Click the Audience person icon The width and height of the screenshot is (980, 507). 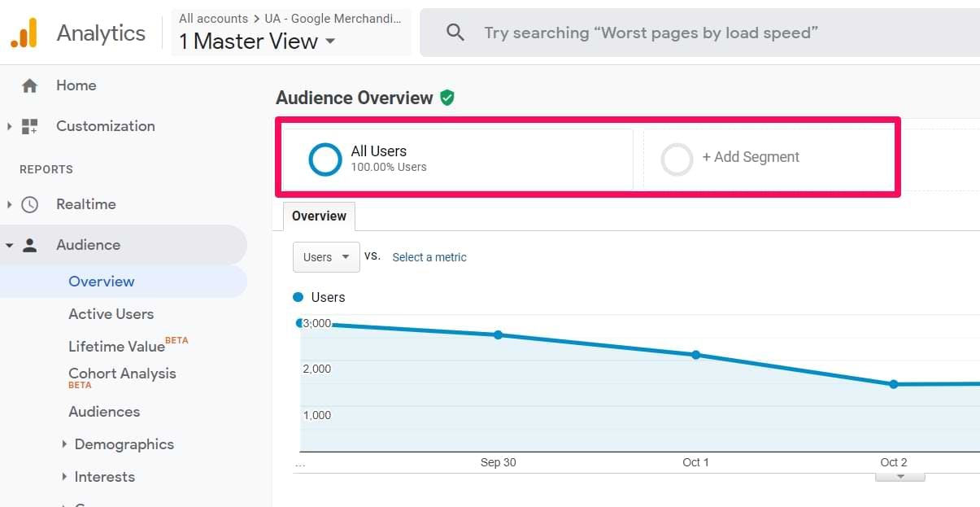tap(29, 244)
